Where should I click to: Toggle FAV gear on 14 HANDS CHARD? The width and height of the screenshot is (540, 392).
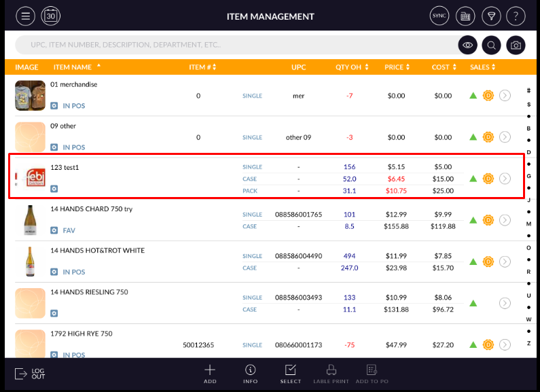click(54, 230)
